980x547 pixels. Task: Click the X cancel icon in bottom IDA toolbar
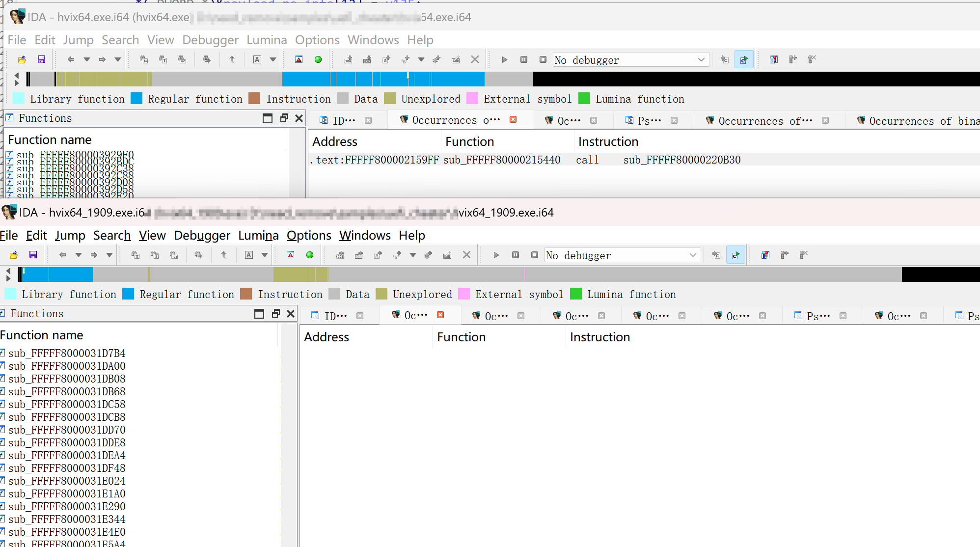coord(466,255)
